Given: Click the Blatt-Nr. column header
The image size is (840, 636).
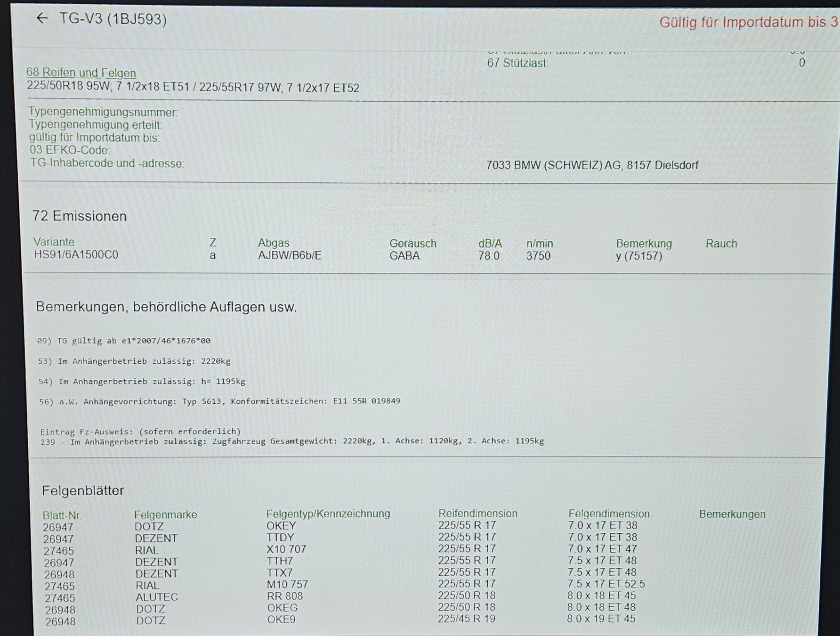Looking at the screenshot, I should coord(62,515).
